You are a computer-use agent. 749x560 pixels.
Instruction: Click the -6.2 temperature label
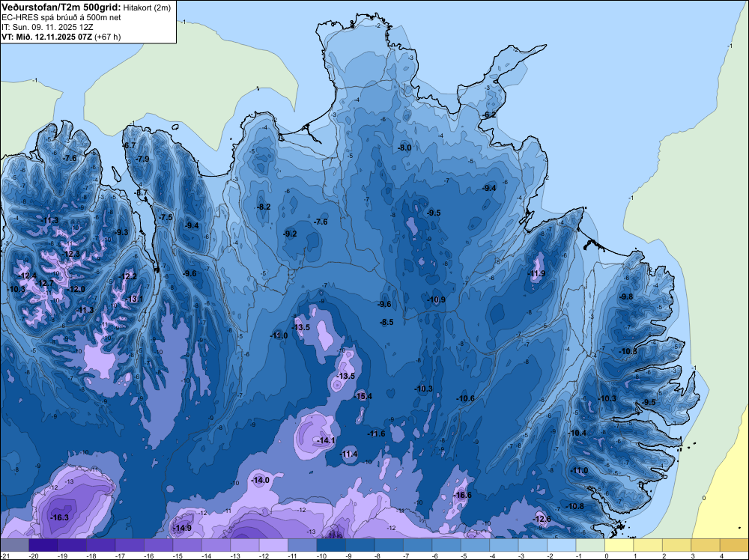point(490,115)
